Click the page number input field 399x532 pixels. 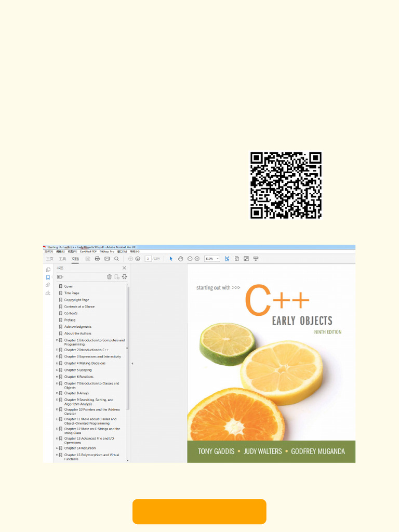click(x=148, y=259)
